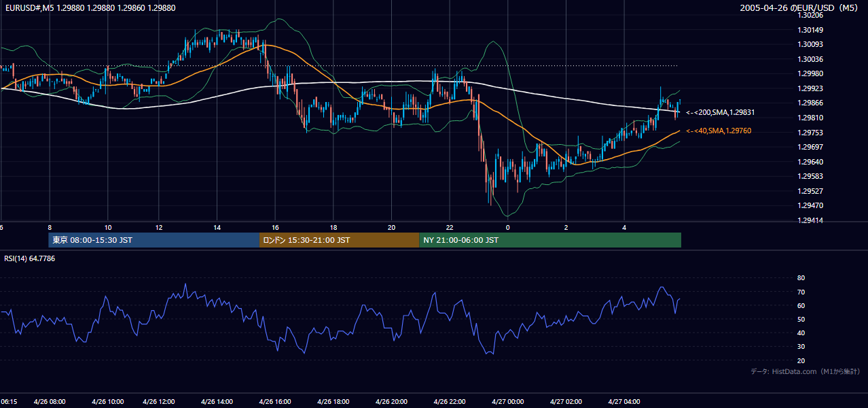Click the 4/26 08:00 time axis label
Screen dimensions: 868x408
coord(50,402)
